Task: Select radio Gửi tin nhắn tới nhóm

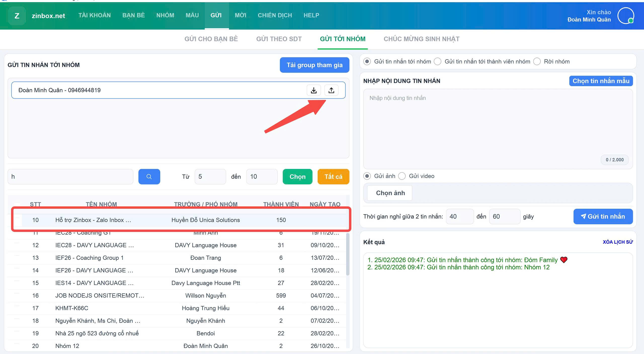Action: (367, 62)
